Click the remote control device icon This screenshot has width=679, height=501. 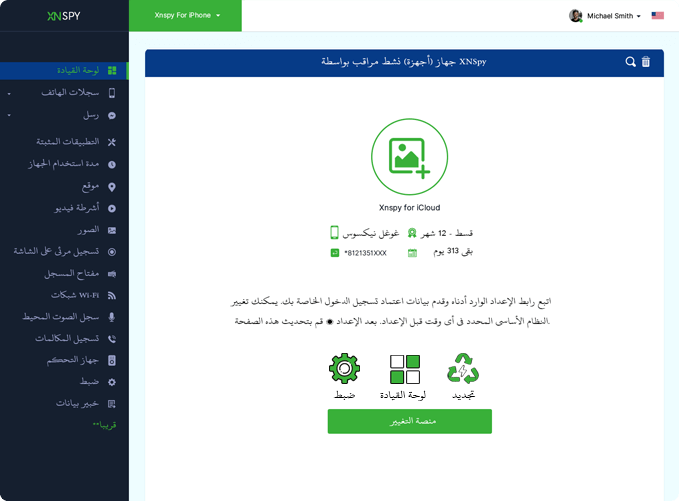tap(112, 360)
